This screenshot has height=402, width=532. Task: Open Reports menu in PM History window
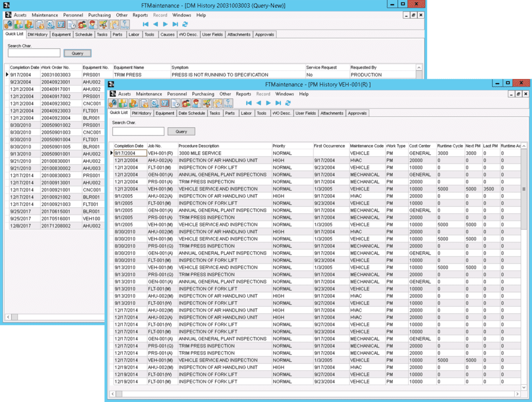[x=243, y=94]
